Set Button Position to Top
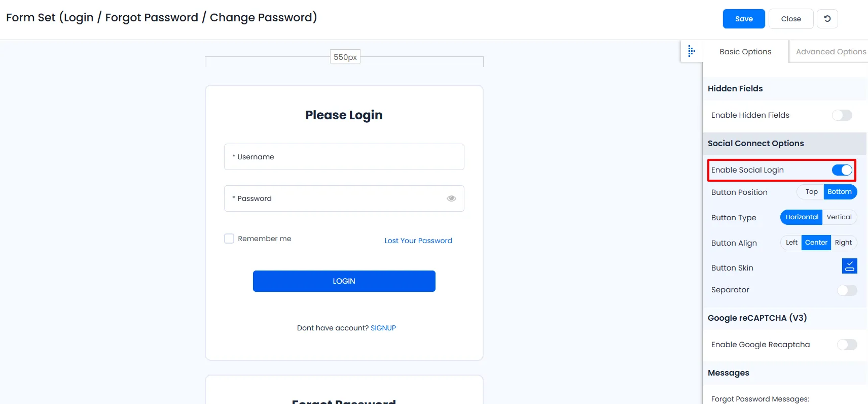 tap(811, 192)
